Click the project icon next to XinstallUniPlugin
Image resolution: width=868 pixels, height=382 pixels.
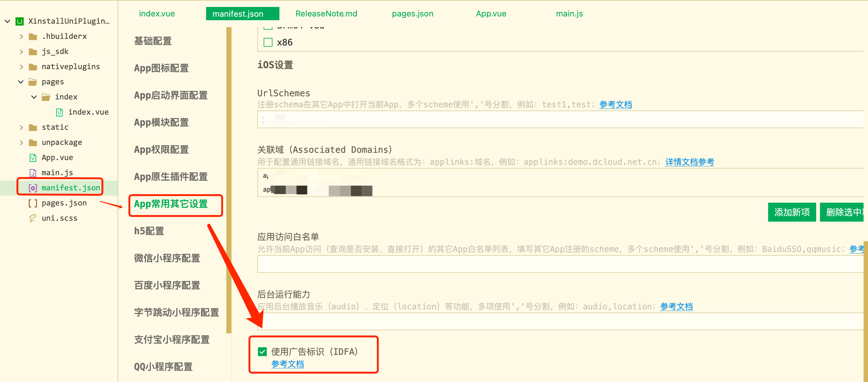(20, 21)
